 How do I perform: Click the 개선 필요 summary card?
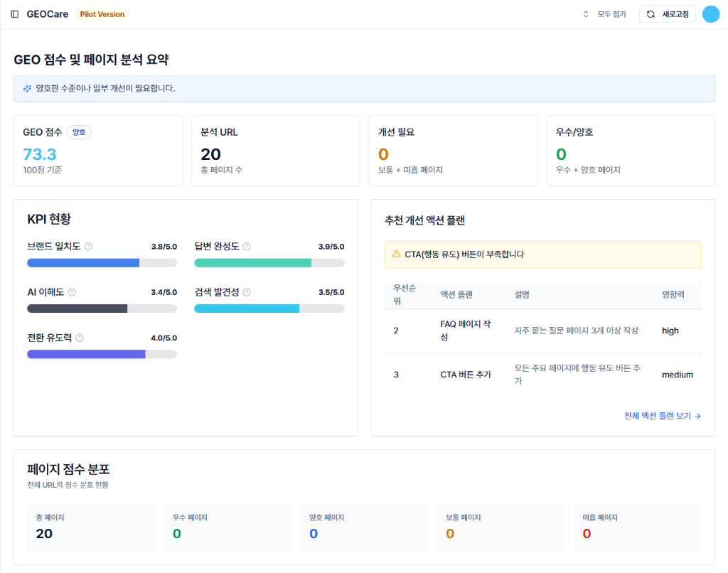coord(453,151)
